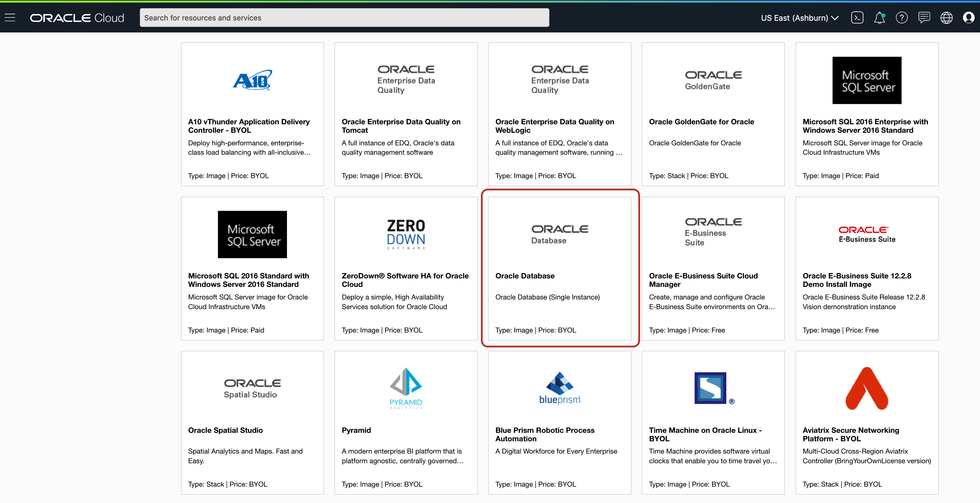
Task: Select Microsoft SQL 2016 Enterprise card logo
Action: 866,80
